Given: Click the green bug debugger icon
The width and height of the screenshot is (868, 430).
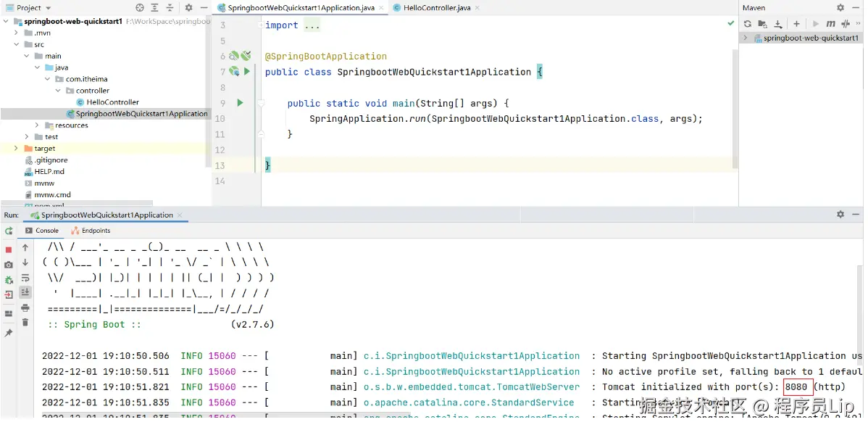Looking at the screenshot, I should (x=8, y=281).
